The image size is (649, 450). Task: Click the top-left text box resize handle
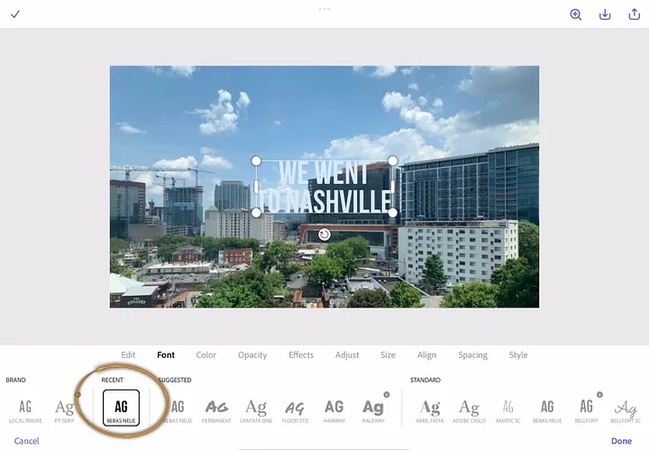(256, 161)
